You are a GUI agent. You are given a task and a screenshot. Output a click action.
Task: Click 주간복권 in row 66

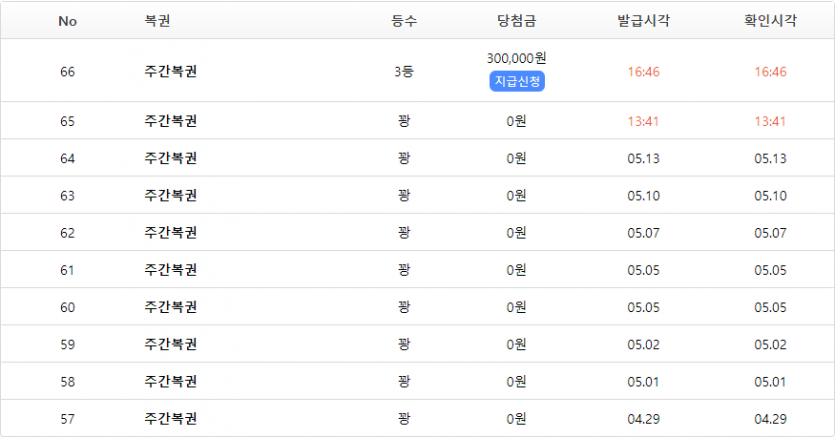pyautogui.click(x=170, y=71)
